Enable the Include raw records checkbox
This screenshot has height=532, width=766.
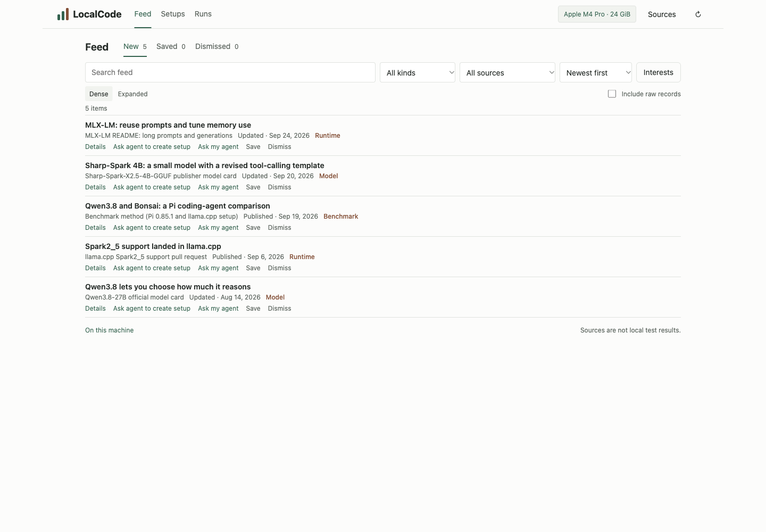pos(612,94)
